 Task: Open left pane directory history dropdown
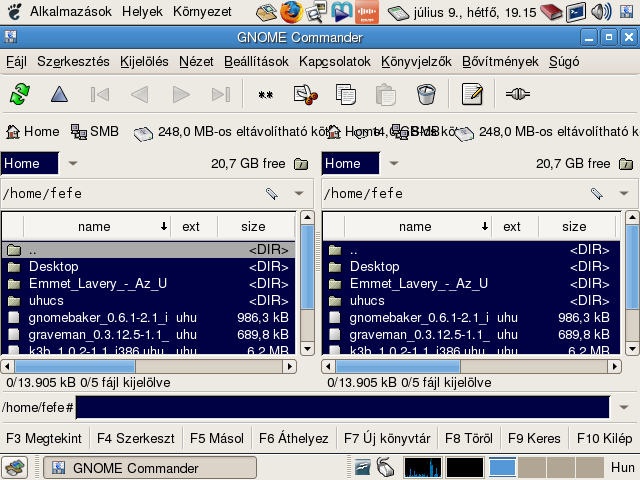tap(299, 193)
